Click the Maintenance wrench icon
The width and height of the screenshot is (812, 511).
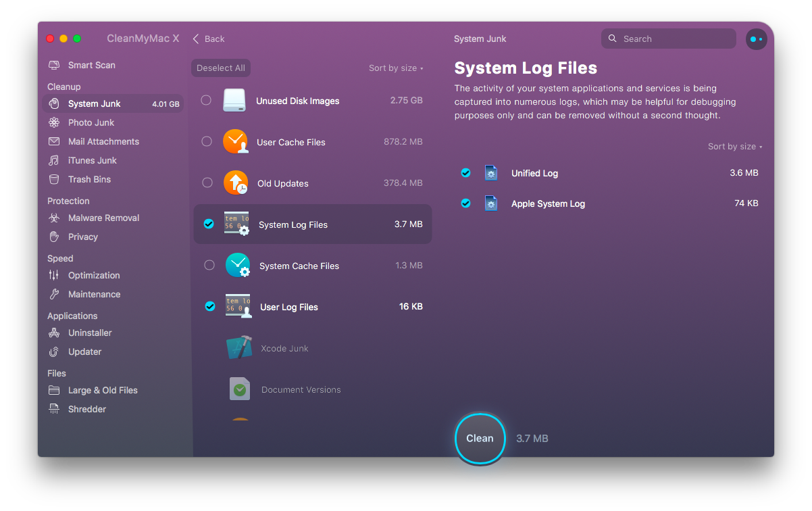tap(54, 295)
